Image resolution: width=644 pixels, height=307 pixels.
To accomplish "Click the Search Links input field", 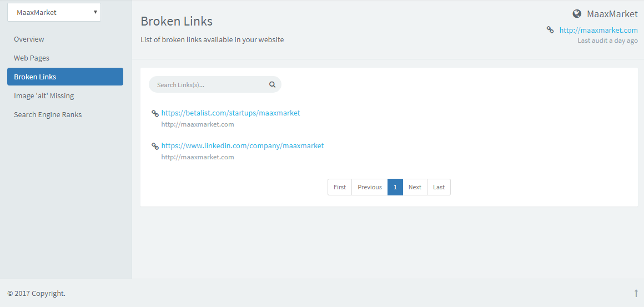I will (x=215, y=84).
